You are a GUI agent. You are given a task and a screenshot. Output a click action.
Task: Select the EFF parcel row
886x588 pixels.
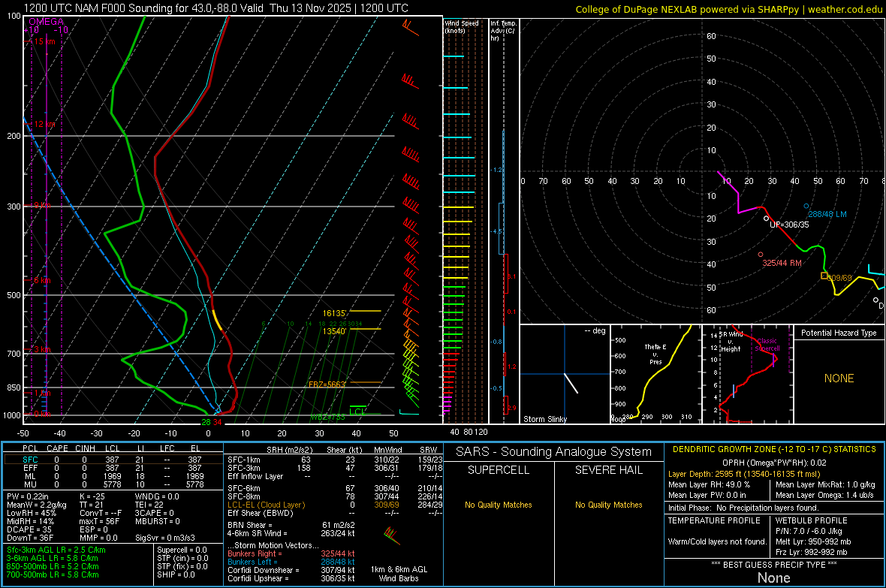click(x=113, y=468)
